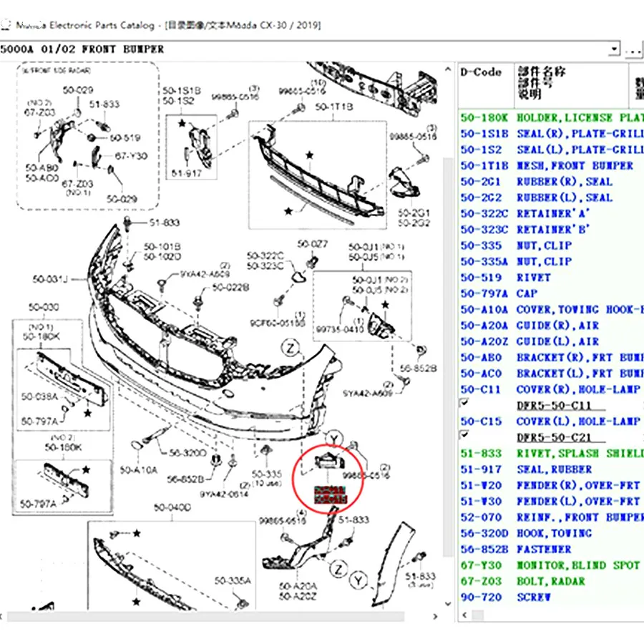Click the diagram's vertical scrollbar up arrow
The image size is (644, 644).
448,70
